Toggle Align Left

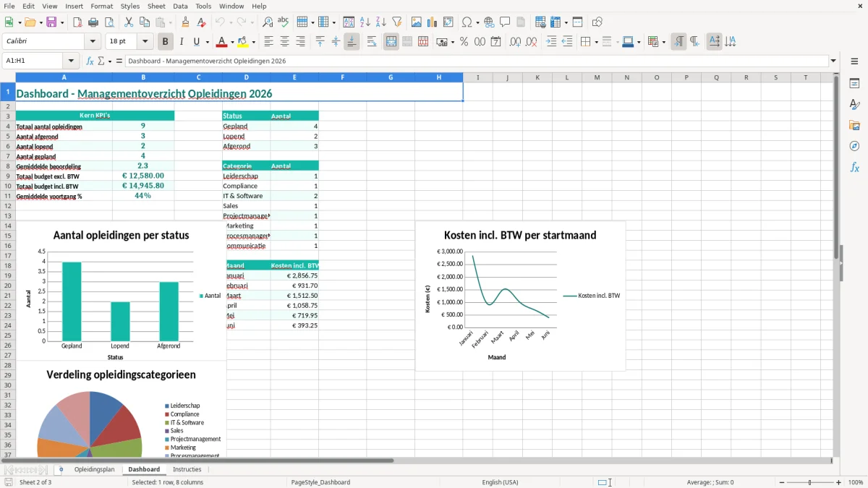(x=269, y=42)
